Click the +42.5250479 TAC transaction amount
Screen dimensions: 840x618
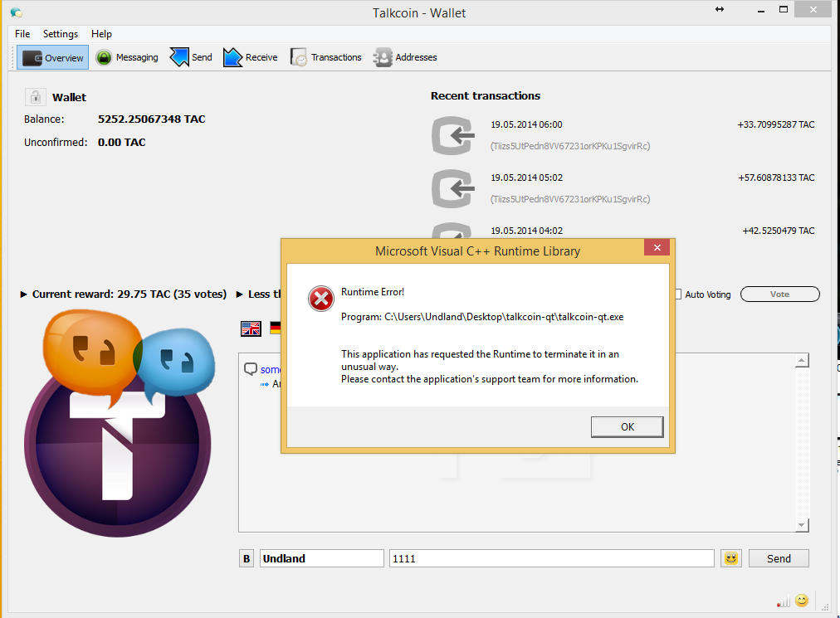pyautogui.click(x=779, y=231)
